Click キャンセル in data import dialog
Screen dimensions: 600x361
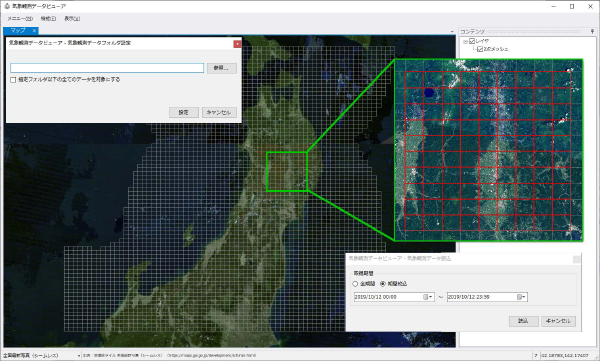(558, 321)
